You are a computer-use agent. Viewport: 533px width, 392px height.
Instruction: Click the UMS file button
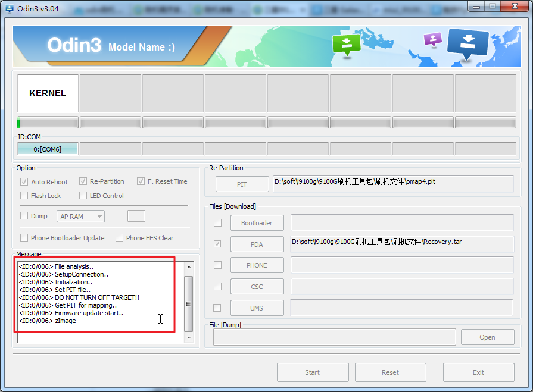coord(257,308)
